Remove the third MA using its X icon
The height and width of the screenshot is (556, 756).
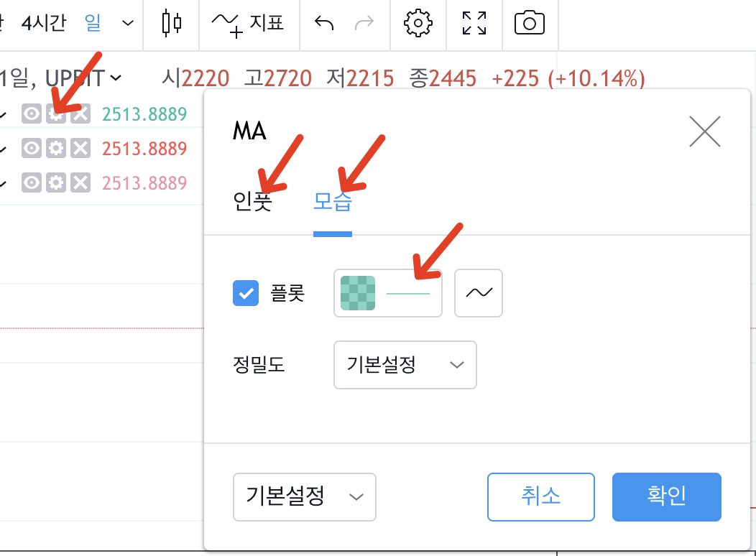tap(81, 182)
